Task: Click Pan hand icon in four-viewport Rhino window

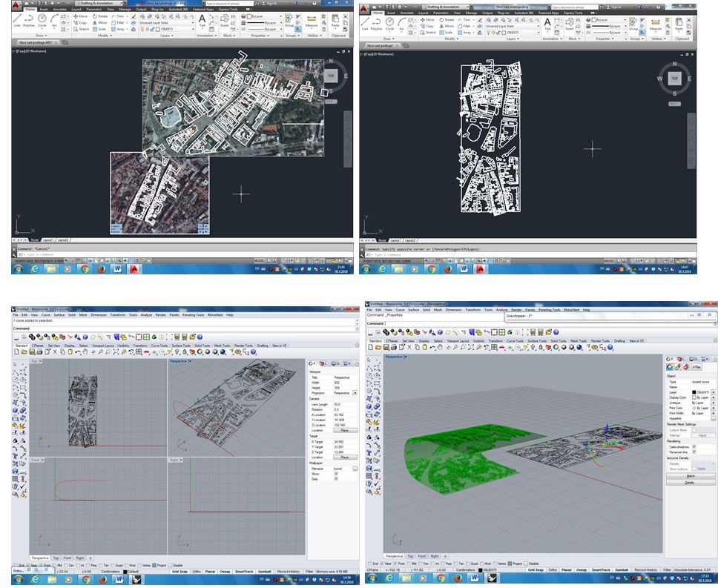Action: pyautogui.click(x=85, y=352)
